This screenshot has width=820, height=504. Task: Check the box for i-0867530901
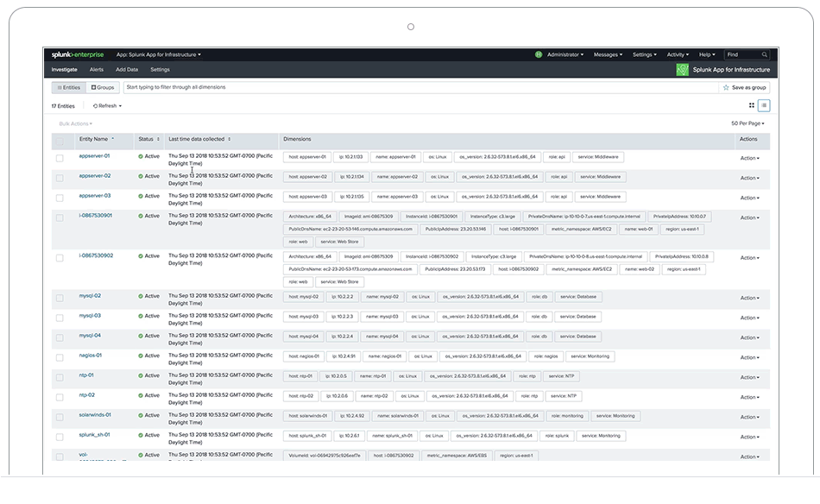tap(60, 218)
